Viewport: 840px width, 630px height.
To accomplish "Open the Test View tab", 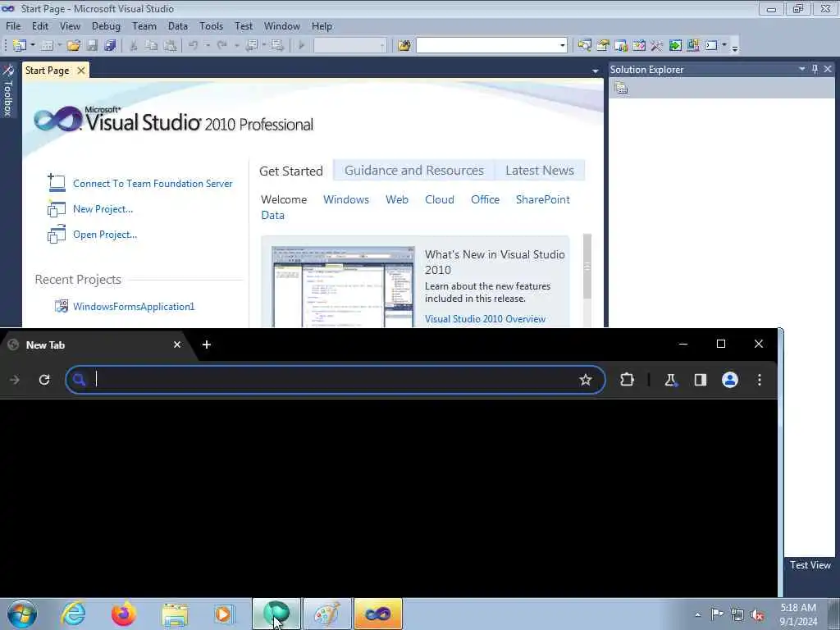I will coord(810,565).
